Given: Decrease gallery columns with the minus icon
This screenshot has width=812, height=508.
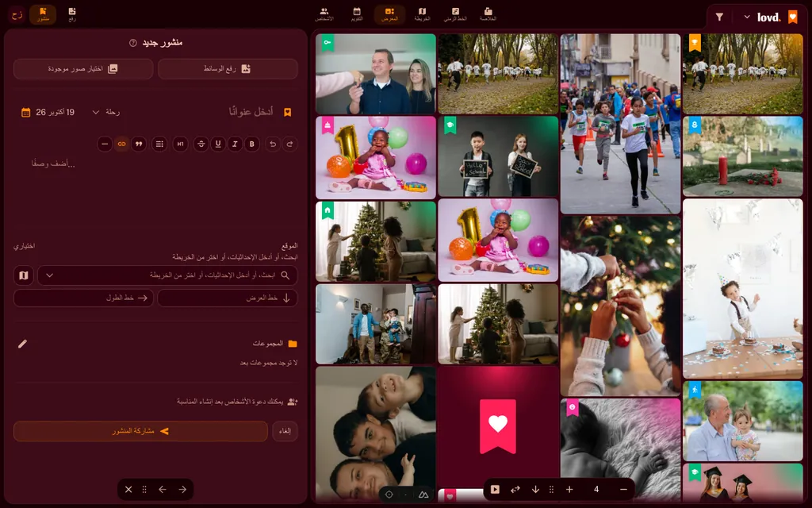Looking at the screenshot, I should click(623, 489).
